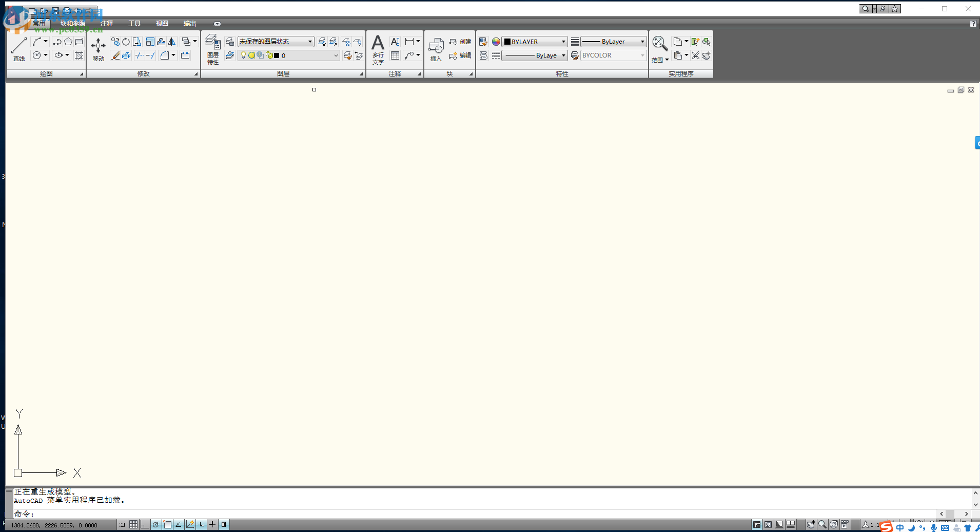Open the BYLAYER color dropdown
Image resolution: width=980 pixels, height=532 pixels.
click(563, 42)
